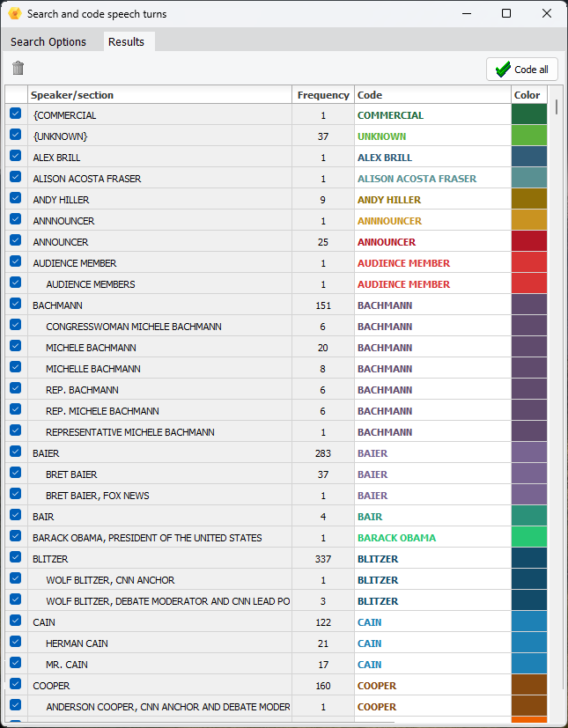Select the BAIER speaker row
Viewport: 568px width, 728px height.
pyautogui.click(x=276, y=453)
